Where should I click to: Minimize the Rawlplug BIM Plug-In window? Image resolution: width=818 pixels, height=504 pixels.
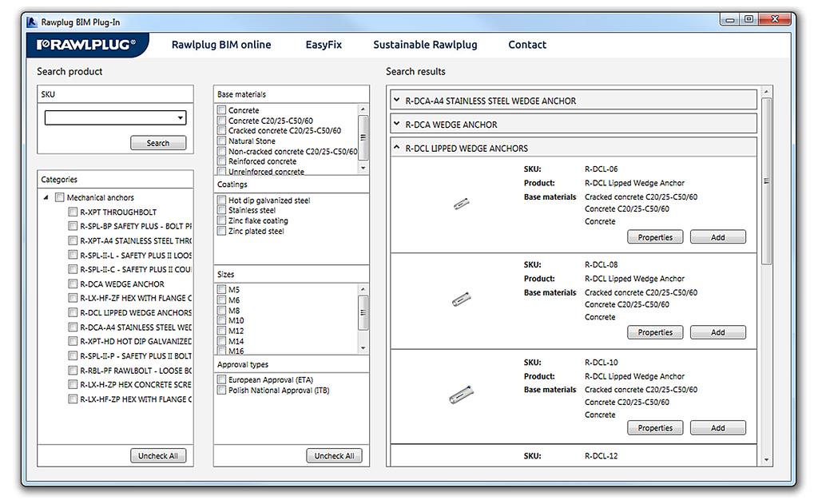click(x=730, y=20)
